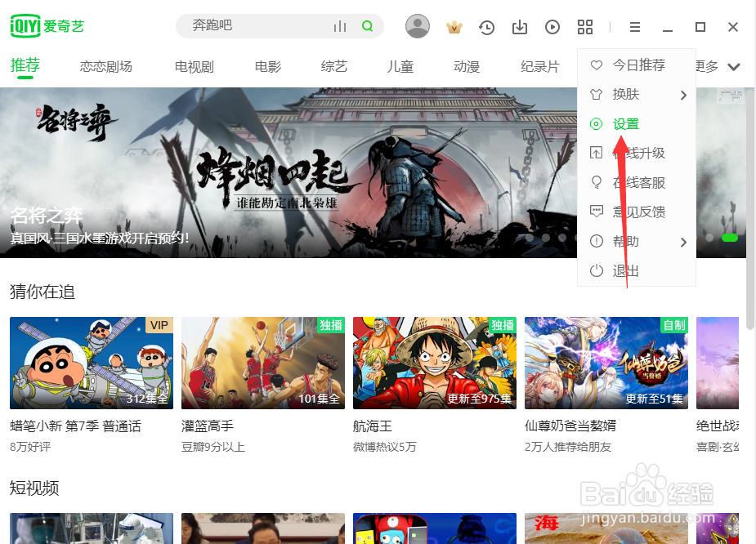Switch to the 恋恋剧场 tab

[x=106, y=66]
